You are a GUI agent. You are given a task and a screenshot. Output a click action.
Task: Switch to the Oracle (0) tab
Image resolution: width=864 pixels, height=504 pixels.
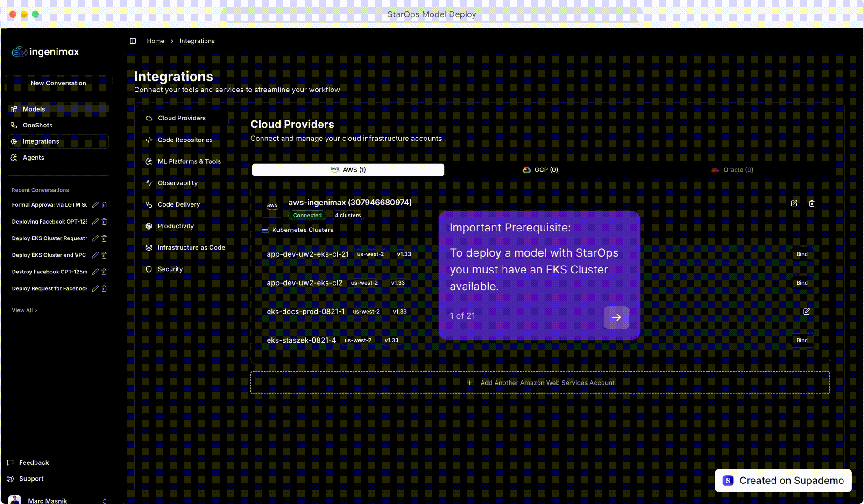[x=732, y=170]
